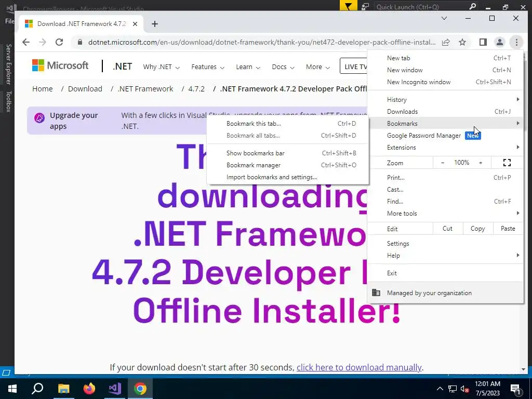This screenshot has height=399, width=532.
Task: Show hidden tray icons chevron
Action: [440, 389]
